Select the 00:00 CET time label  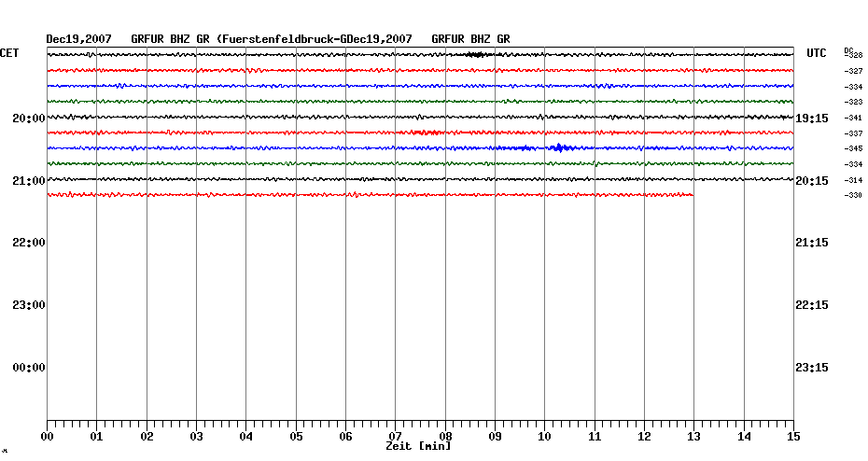pos(29,368)
